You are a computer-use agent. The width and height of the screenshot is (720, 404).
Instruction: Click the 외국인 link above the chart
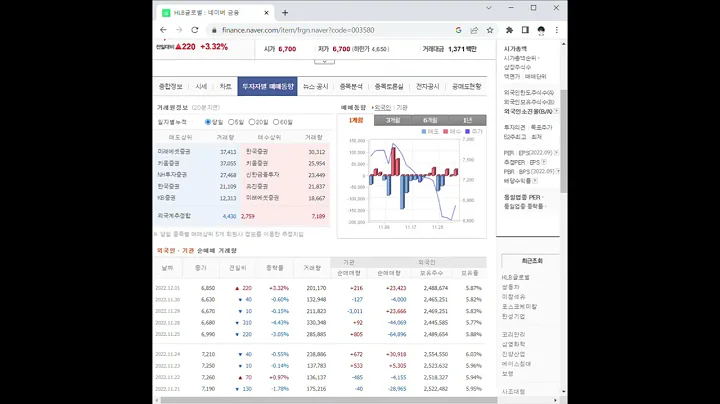[382, 107]
